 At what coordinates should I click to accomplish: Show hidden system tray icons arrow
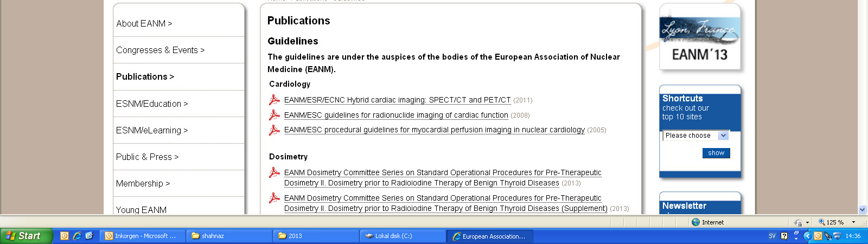click(x=807, y=236)
